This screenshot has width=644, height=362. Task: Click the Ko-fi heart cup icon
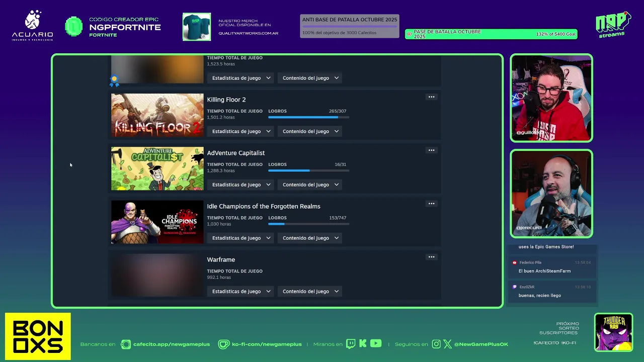click(x=224, y=344)
